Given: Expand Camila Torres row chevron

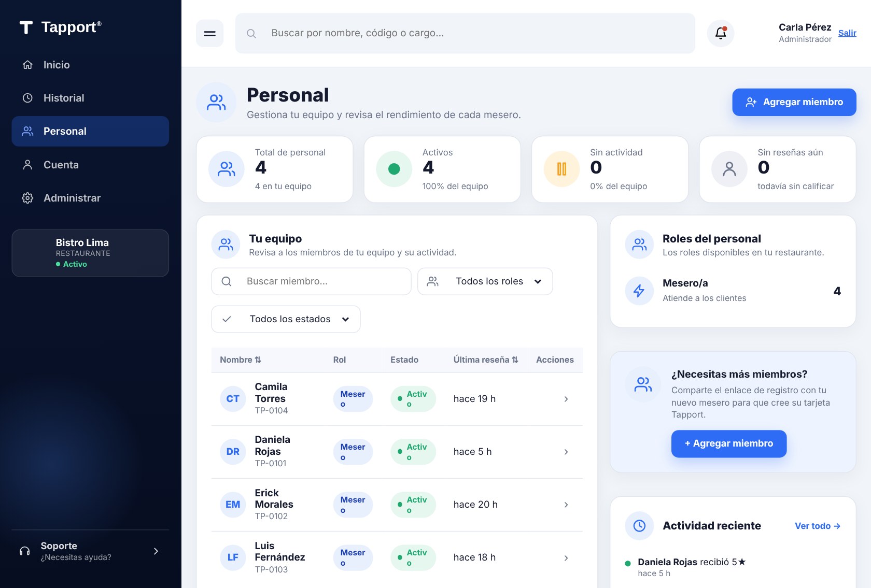Looking at the screenshot, I should pos(566,399).
